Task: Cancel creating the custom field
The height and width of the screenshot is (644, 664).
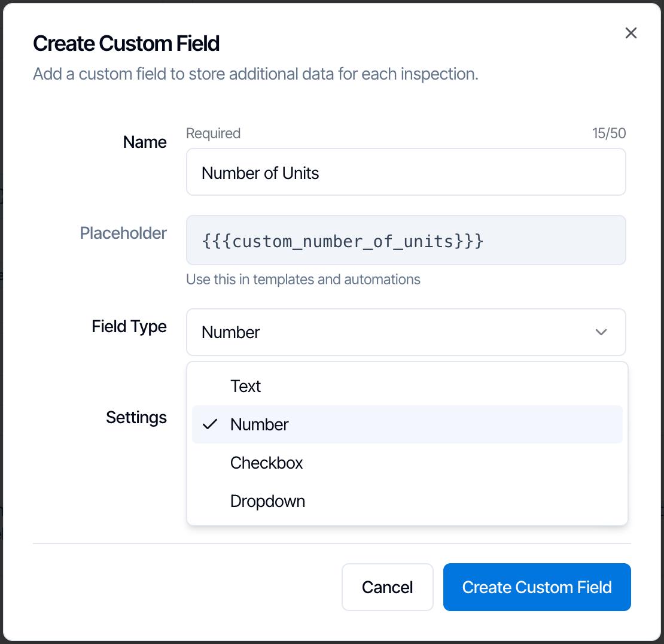Action: [387, 587]
